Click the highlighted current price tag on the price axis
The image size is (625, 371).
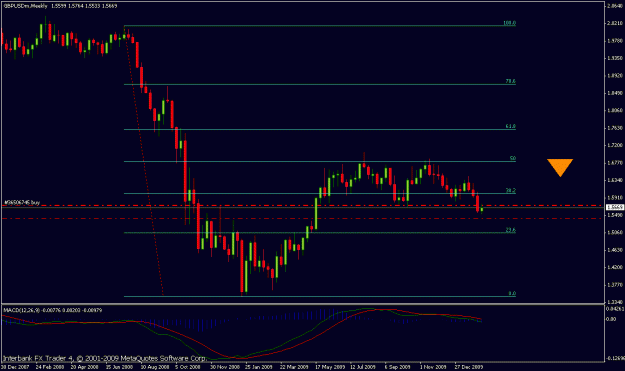(615, 207)
